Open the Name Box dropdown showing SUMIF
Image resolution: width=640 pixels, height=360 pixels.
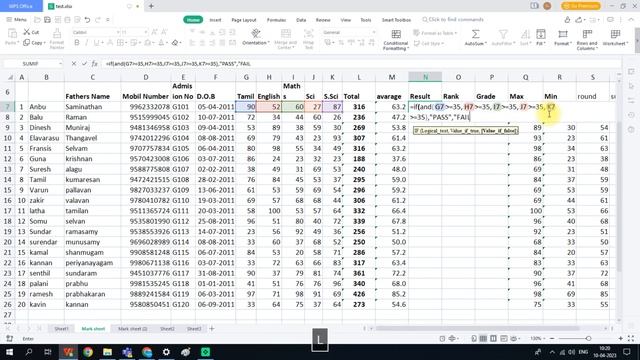60,64
